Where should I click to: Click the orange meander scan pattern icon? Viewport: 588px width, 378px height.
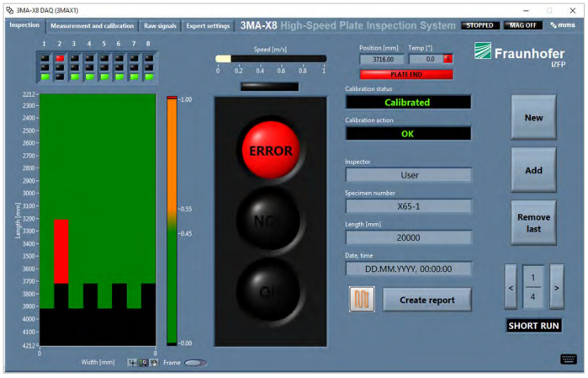coord(362,299)
